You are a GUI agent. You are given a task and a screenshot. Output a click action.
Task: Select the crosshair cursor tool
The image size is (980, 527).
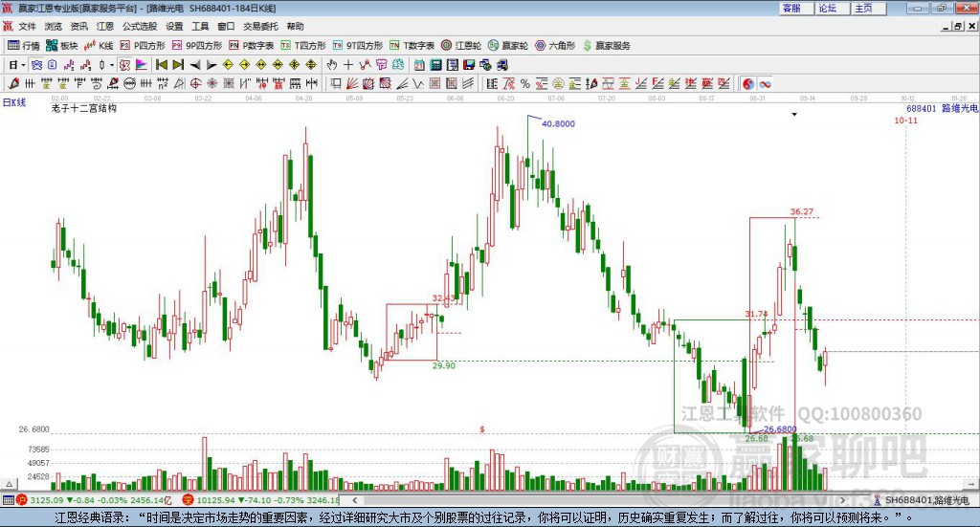[x=348, y=65]
